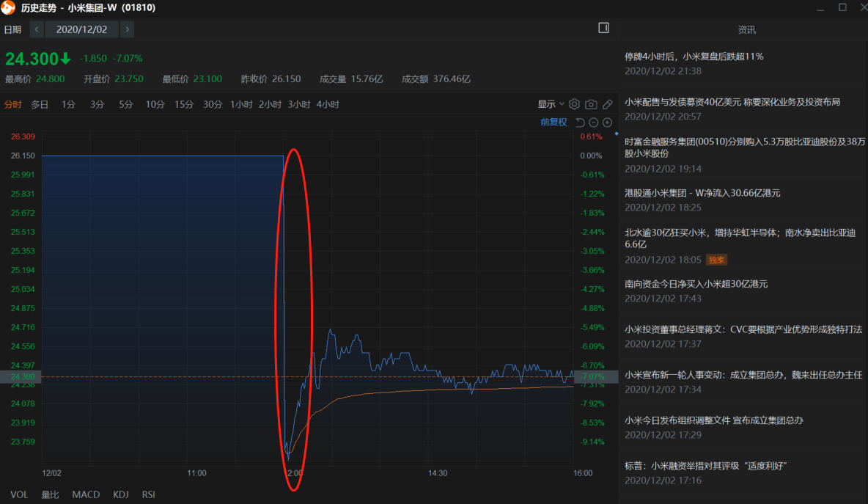The image size is (868, 504).
Task: Open news about 小米投资董事总经理蒋文 CVC
Action: click(743, 329)
